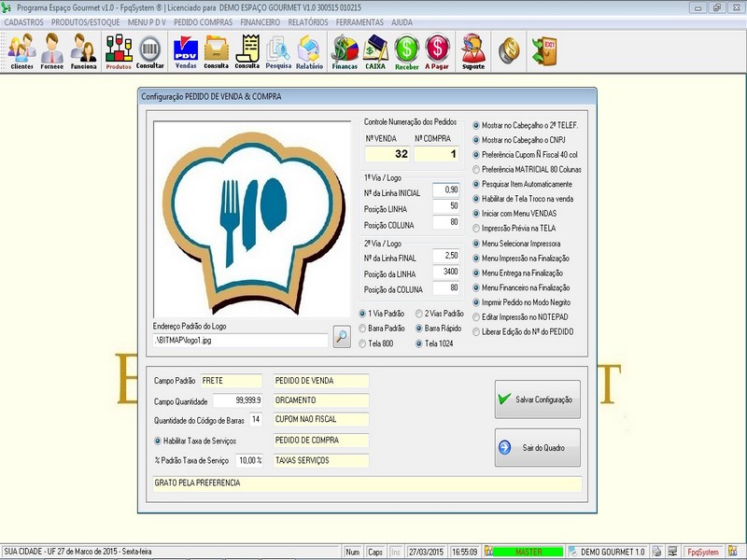Click Quantidade do Código de Barras field
This screenshot has width=747, height=560.
(x=256, y=419)
